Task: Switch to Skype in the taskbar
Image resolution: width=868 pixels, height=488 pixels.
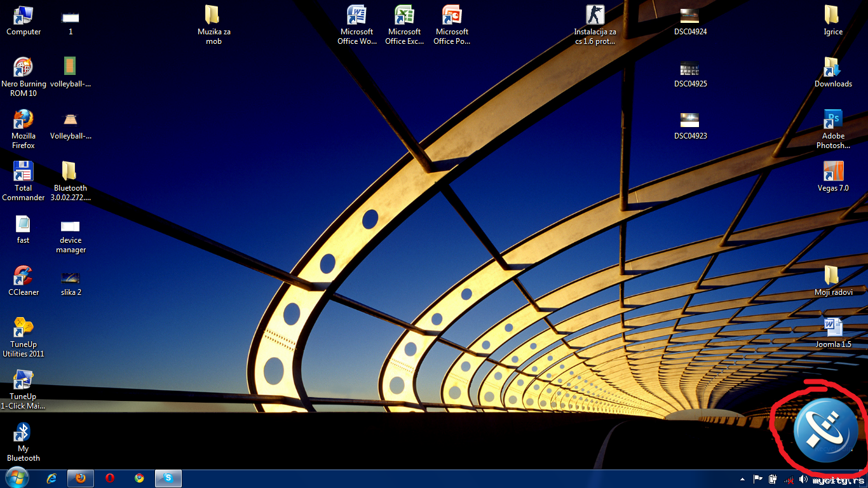Action: coord(168,478)
